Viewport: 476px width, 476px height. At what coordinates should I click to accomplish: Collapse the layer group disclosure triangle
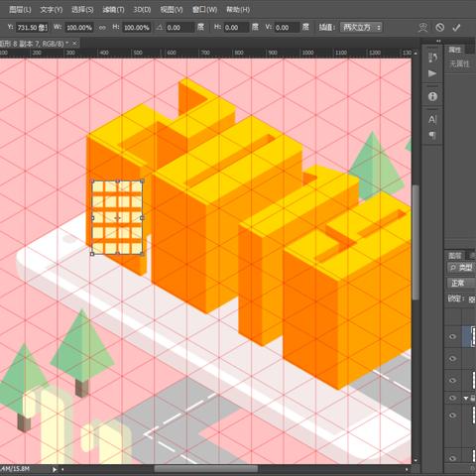tap(466, 398)
